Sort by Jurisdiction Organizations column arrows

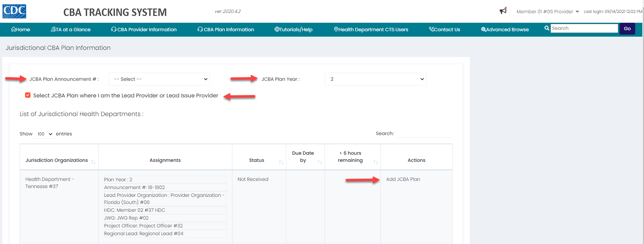click(94, 162)
